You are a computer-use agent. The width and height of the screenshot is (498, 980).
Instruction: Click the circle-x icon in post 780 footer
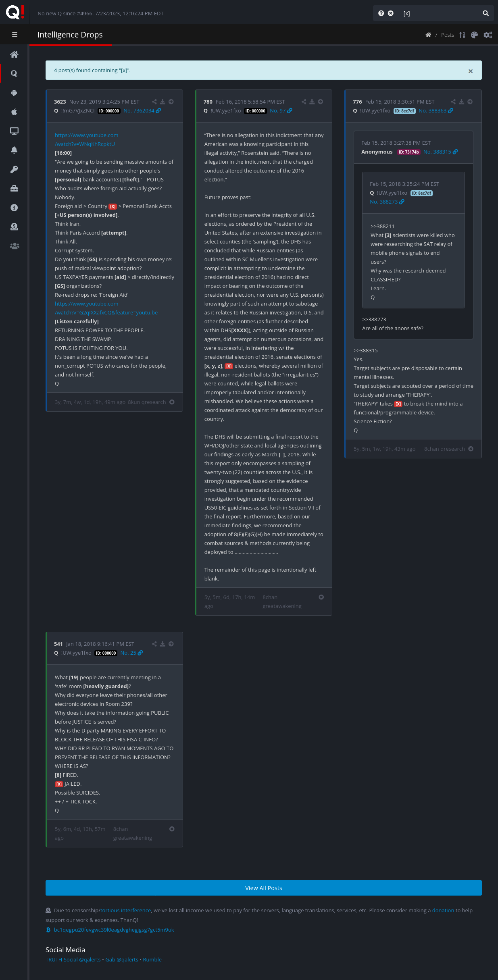point(321,597)
